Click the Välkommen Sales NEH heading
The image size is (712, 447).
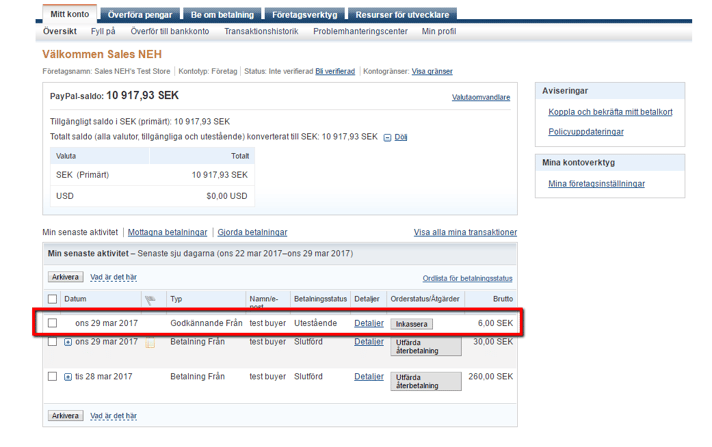click(x=102, y=55)
